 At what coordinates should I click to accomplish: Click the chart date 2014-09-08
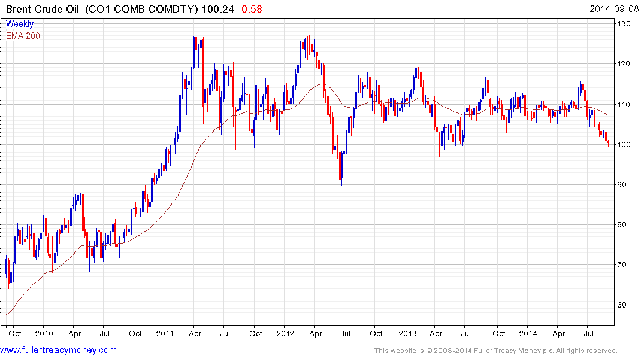click(x=614, y=9)
